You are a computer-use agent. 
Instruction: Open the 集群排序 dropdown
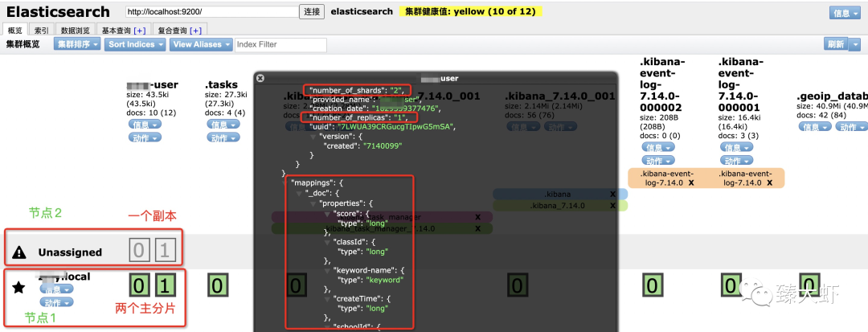point(77,44)
